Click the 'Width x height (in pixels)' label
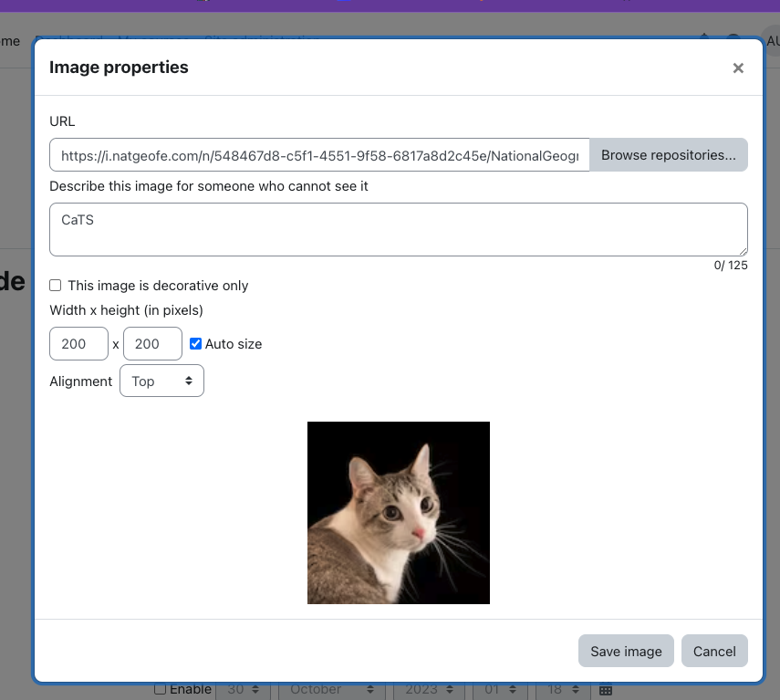 (x=127, y=310)
